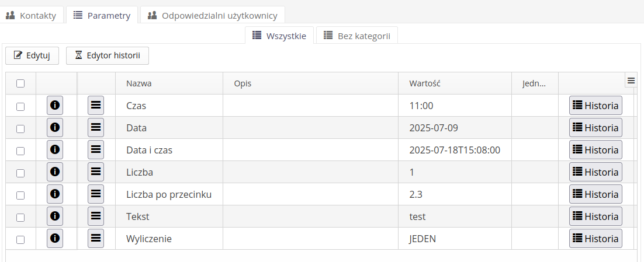
Task: Open the row menu for Liczba po przecinku
Action: pyautogui.click(x=96, y=194)
